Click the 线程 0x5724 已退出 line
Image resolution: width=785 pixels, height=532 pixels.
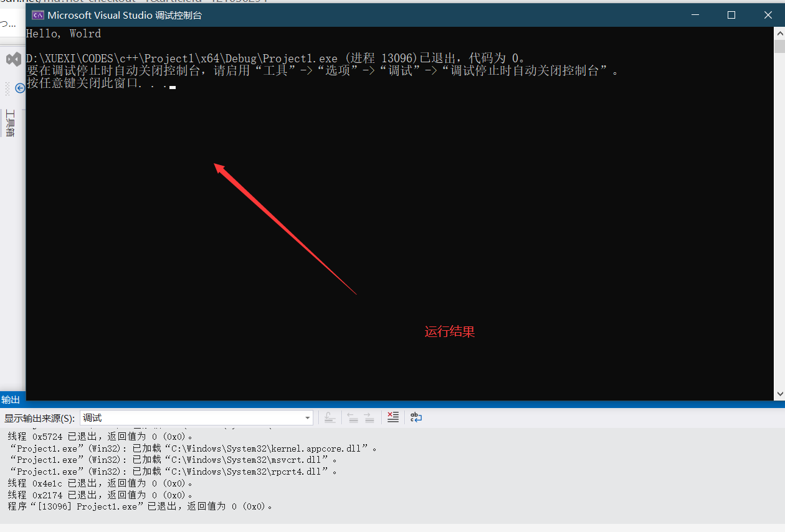[101, 437]
